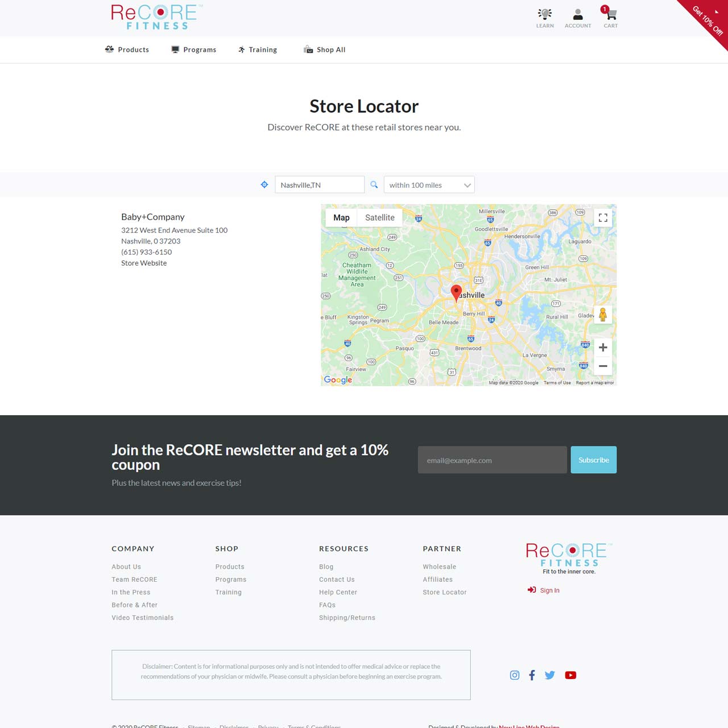Open Help Center footer link

(338, 592)
